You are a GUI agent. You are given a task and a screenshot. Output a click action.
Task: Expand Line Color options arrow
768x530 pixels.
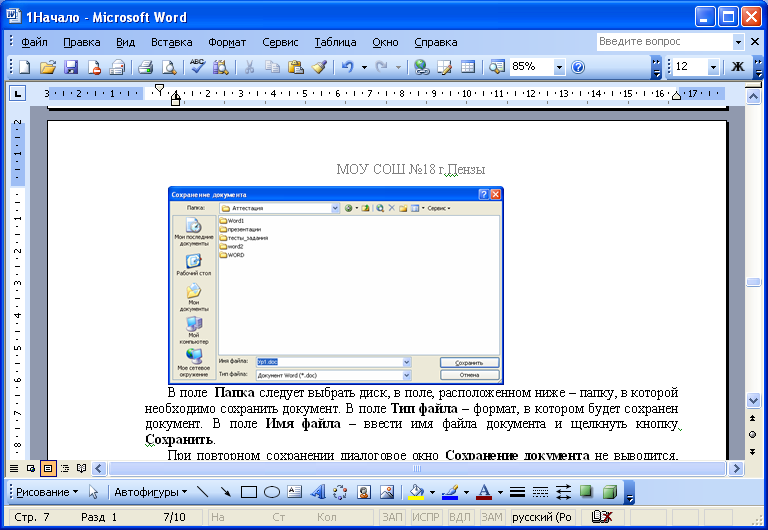[466, 492]
